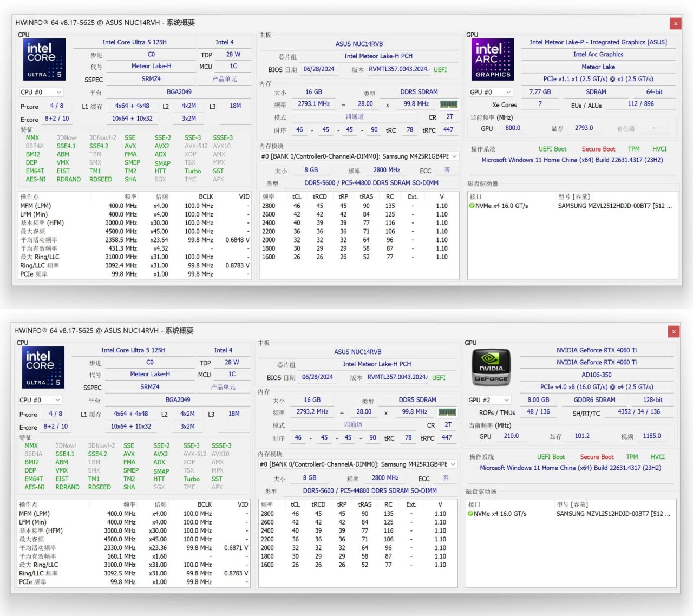693x616 pixels.
Task: Click the TDP value '28 W' in the Intel Arc window
Action: (x=233, y=55)
